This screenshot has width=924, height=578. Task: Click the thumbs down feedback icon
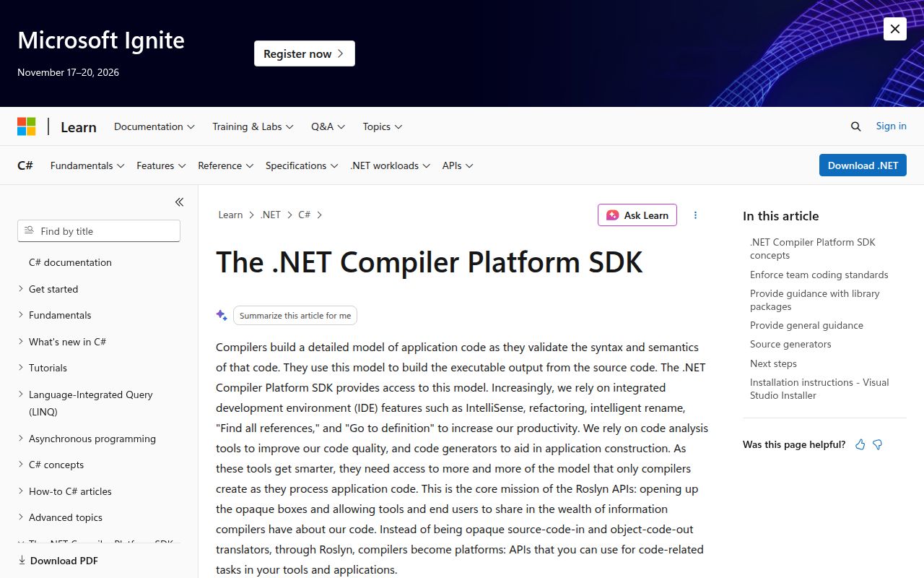pyautogui.click(x=878, y=445)
